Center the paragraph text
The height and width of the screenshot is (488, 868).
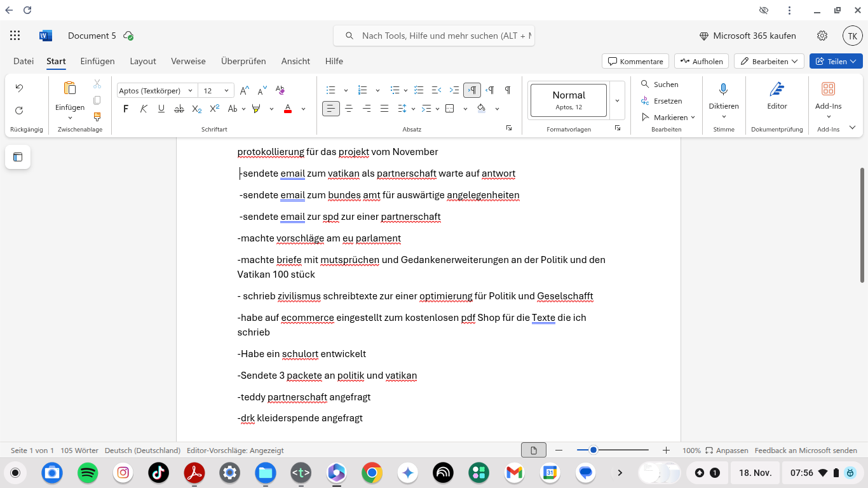[x=349, y=109]
